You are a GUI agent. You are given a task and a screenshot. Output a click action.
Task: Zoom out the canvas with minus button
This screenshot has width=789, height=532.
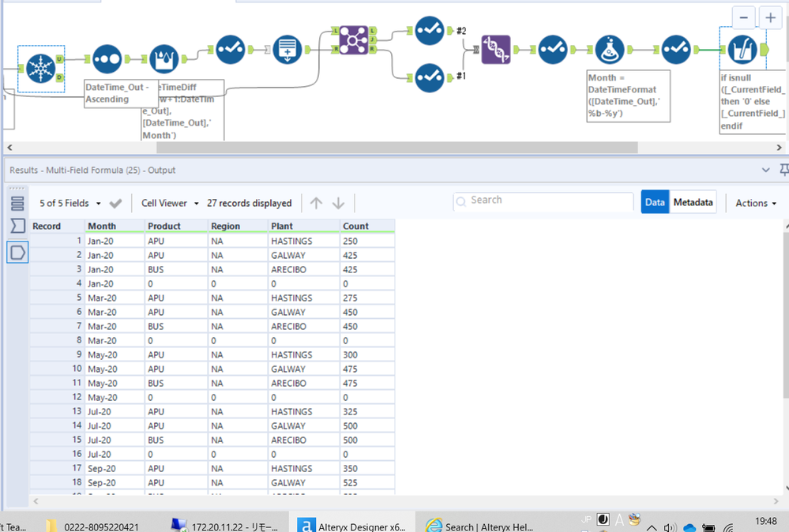[x=743, y=18]
